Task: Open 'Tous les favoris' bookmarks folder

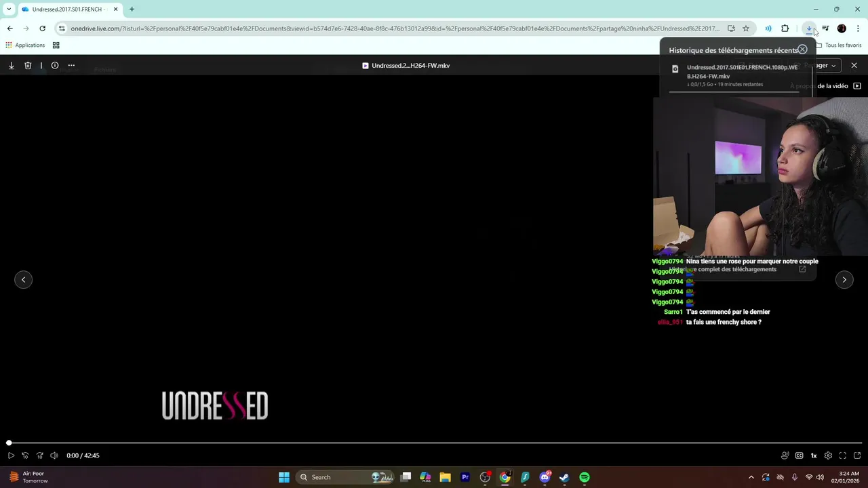Action: coord(839,45)
